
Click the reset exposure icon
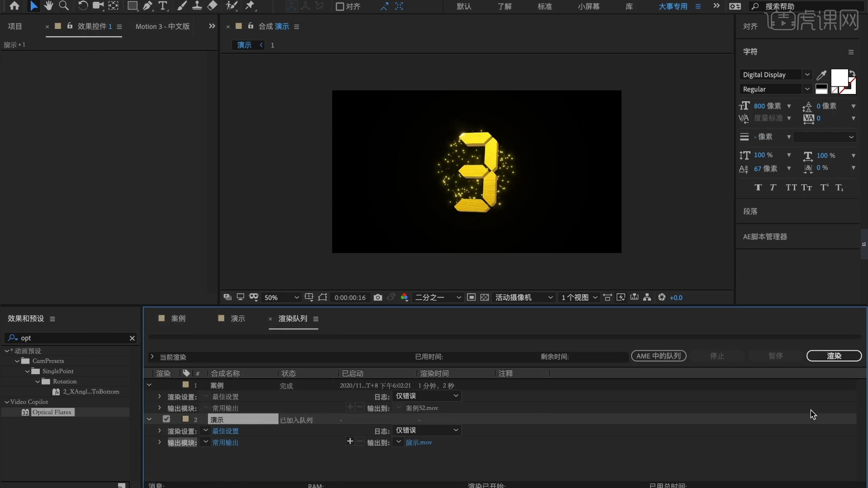(x=662, y=297)
